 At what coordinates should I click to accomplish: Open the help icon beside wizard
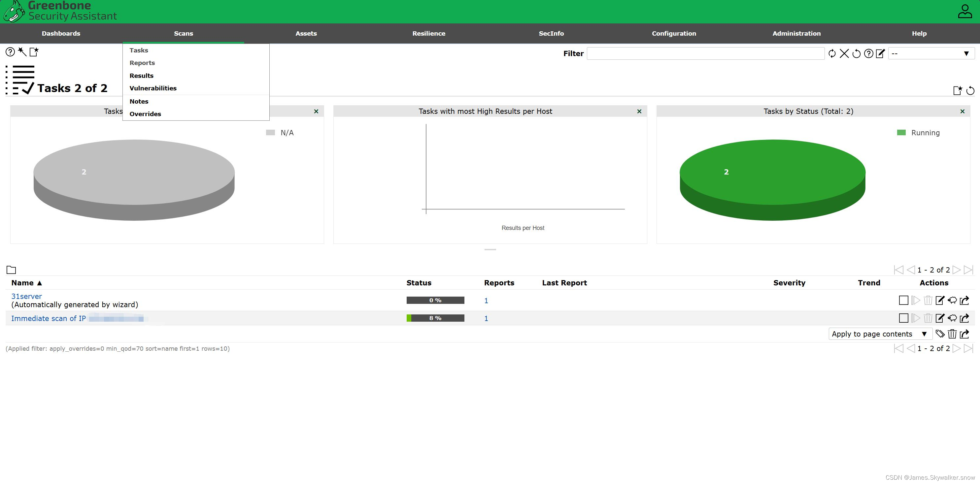tap(10, 52)
